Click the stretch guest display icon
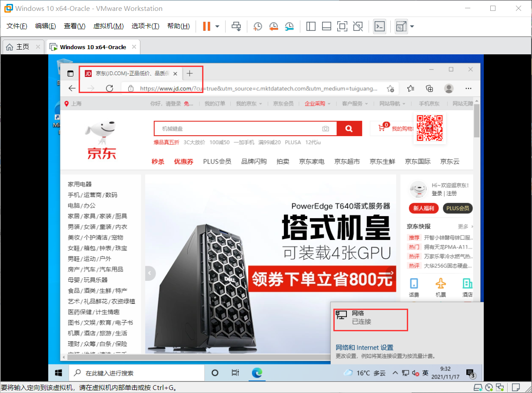The height and width of the screenshot is (393, 532). 401,27
